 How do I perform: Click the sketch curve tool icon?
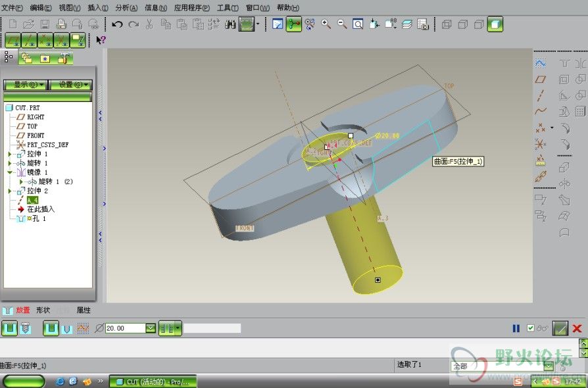point(541,63)
